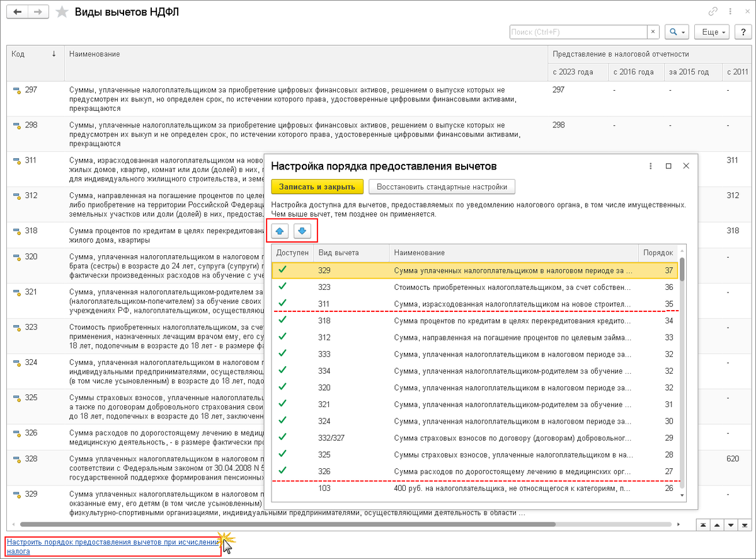
Task: Toggle availability check for deduction 323 in dialog
Action: click(x=282, y=287)
